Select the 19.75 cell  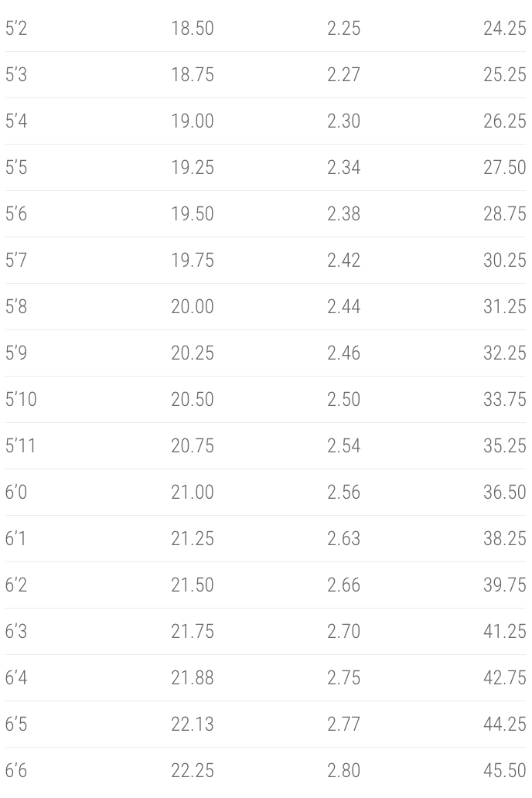(192, 261)
